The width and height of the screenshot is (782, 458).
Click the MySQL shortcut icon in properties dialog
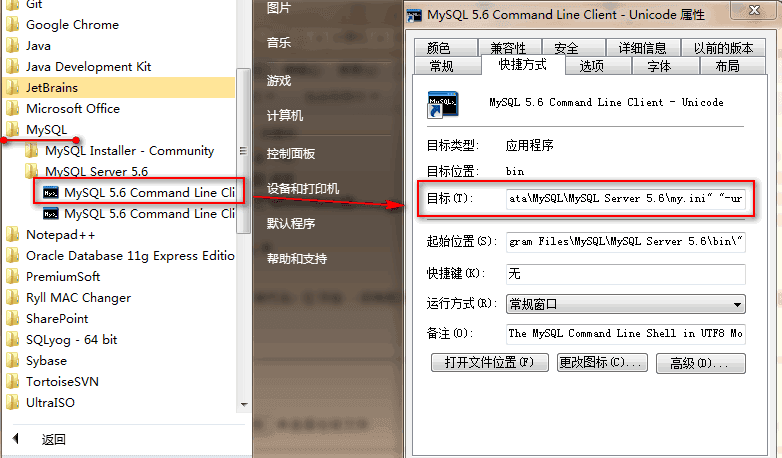(442, 104)
